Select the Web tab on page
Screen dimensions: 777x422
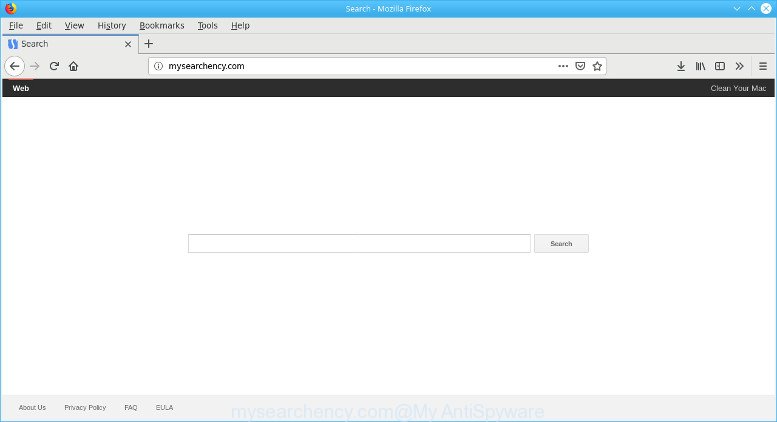[x=21, y=88]
